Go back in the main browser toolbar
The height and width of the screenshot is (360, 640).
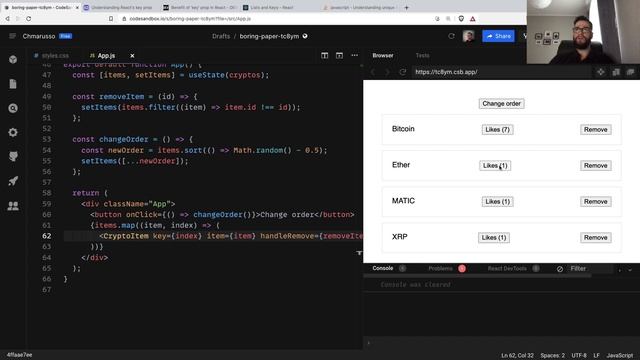[7, 19]
